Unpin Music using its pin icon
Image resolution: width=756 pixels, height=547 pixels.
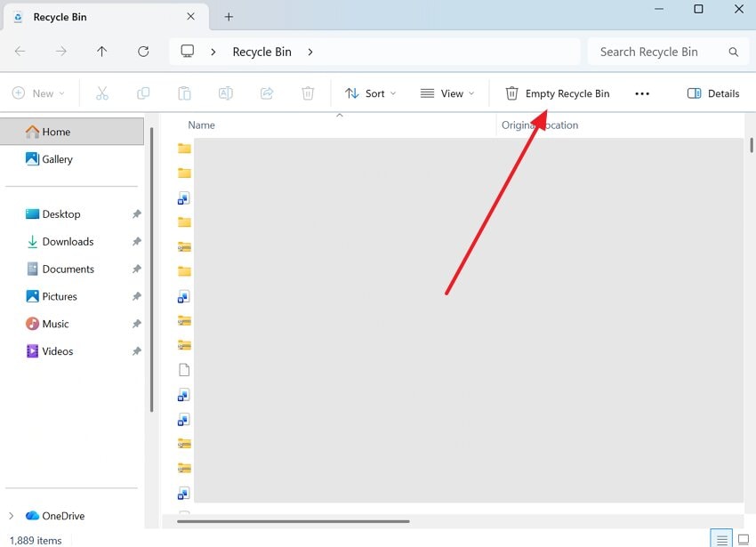(x=136, y=324)
